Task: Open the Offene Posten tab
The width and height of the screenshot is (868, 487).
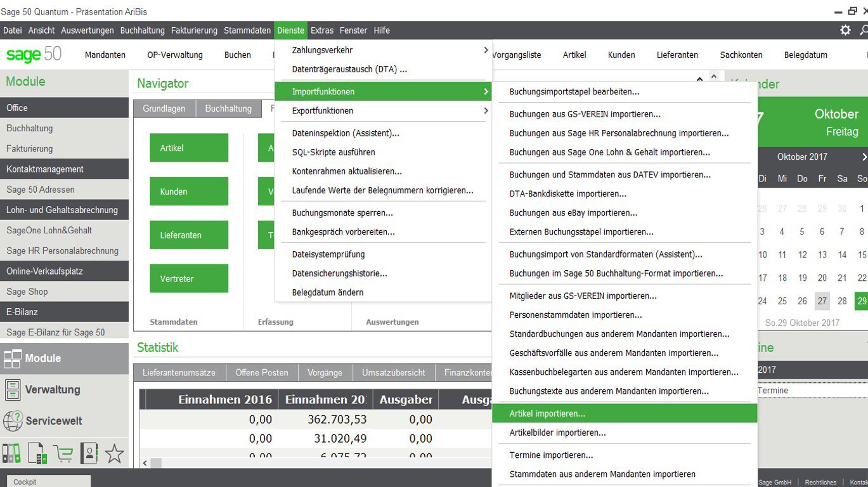Action: pyautogui.click(x=262, y=373)
